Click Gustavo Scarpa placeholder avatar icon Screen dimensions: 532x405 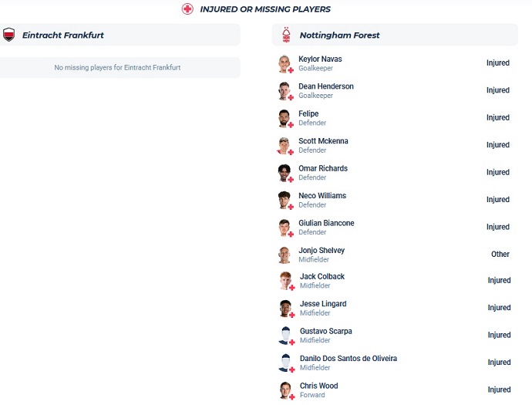click(x=286, y=335)
